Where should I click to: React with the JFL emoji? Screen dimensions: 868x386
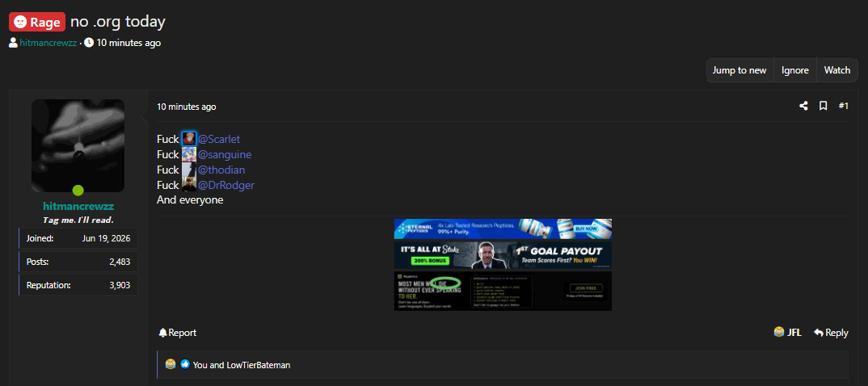pos(787,333)
